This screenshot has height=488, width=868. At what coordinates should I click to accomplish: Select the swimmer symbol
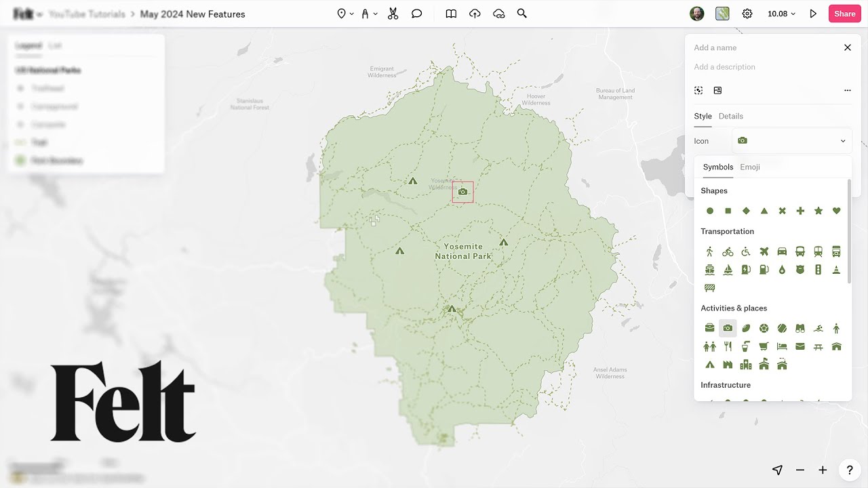pyautogui.click(x=818, y=328)
